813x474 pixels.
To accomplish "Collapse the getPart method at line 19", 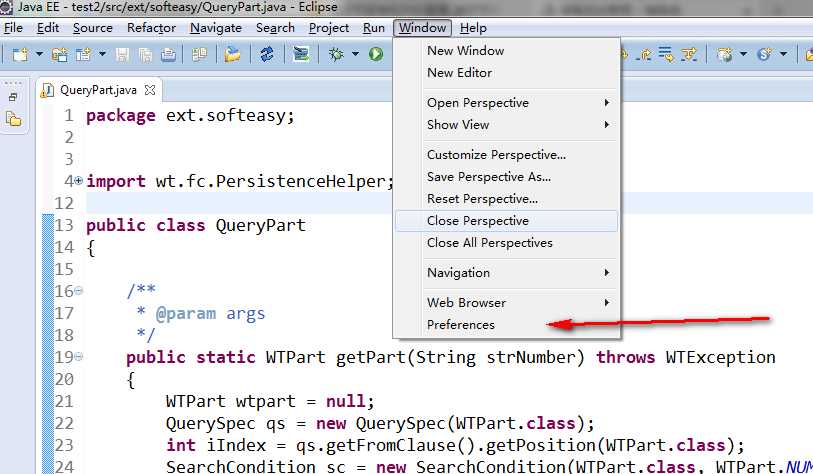I will click(78, 357).
